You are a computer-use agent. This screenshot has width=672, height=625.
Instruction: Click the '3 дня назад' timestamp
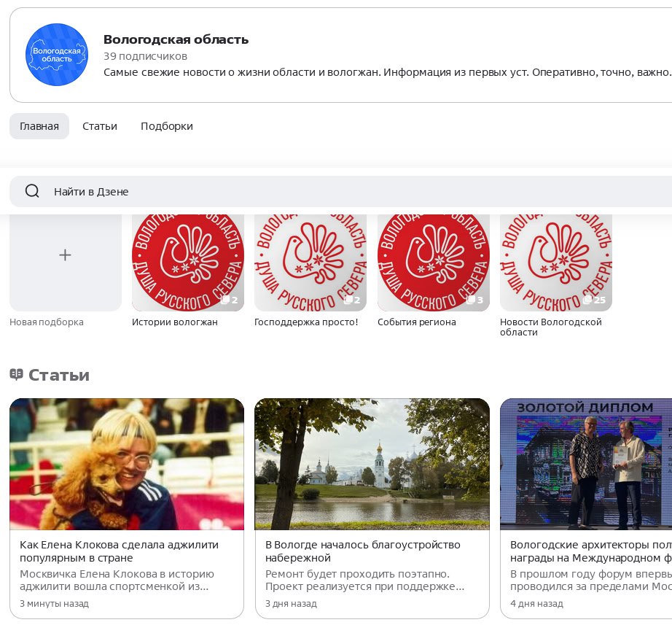pos(291,604)
